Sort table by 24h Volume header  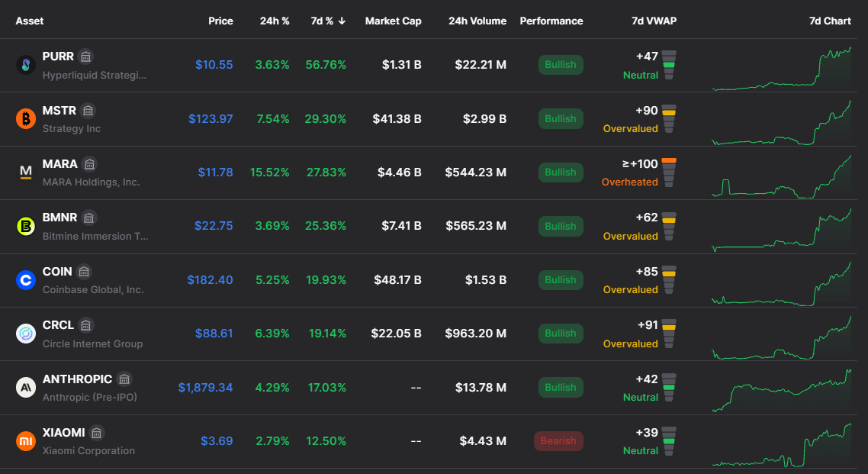(477, 21)
